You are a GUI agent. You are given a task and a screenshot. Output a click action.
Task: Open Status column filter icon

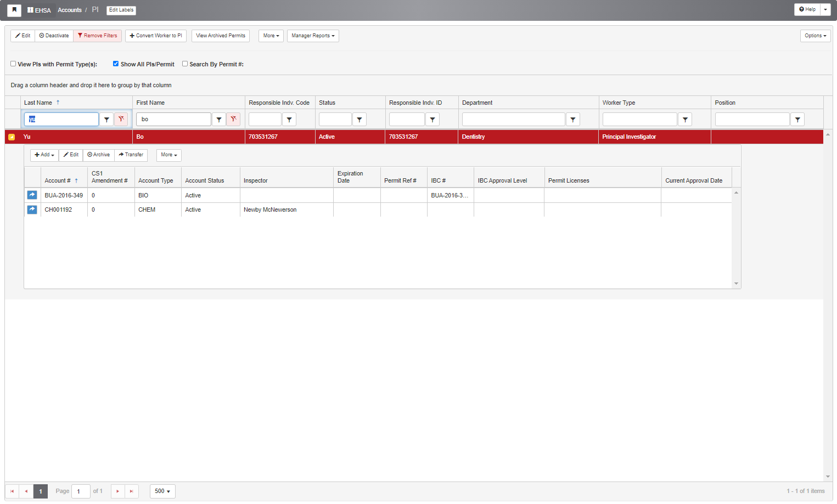pyautogui.click(x=359, y=119)
